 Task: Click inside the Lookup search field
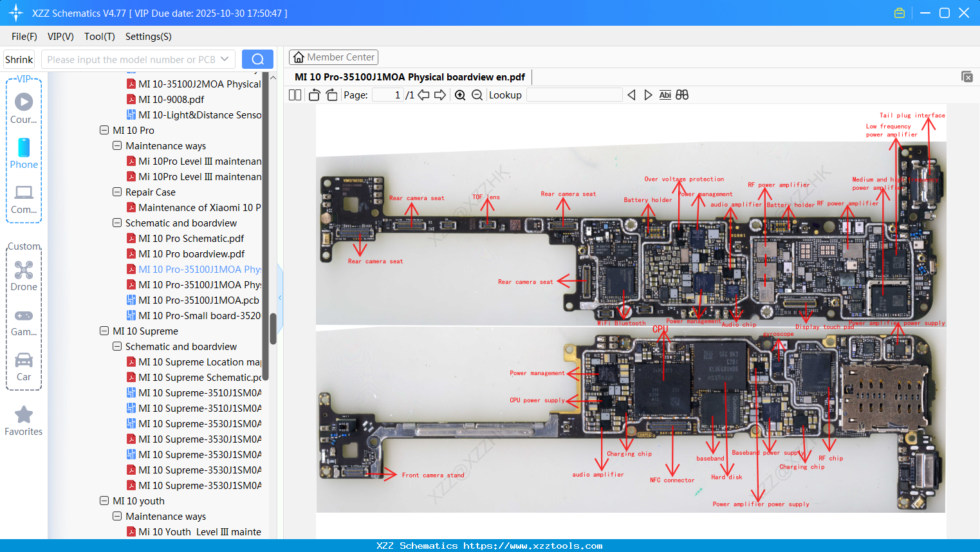[574, 95]
